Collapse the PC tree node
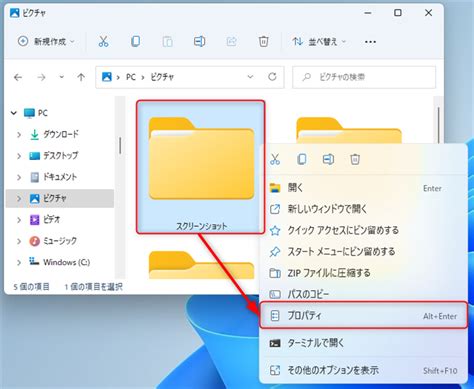The height and width of the screenshot is (389, 474). click(x=14, y=113)
